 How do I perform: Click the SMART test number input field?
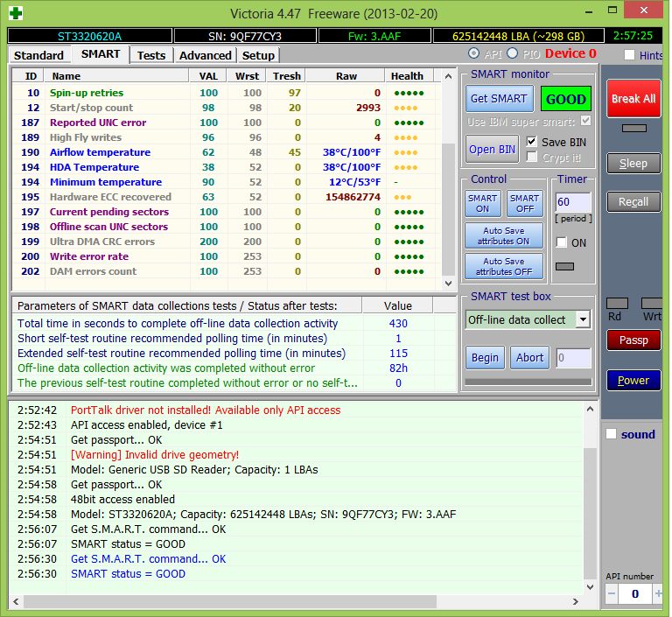(573, 358)
